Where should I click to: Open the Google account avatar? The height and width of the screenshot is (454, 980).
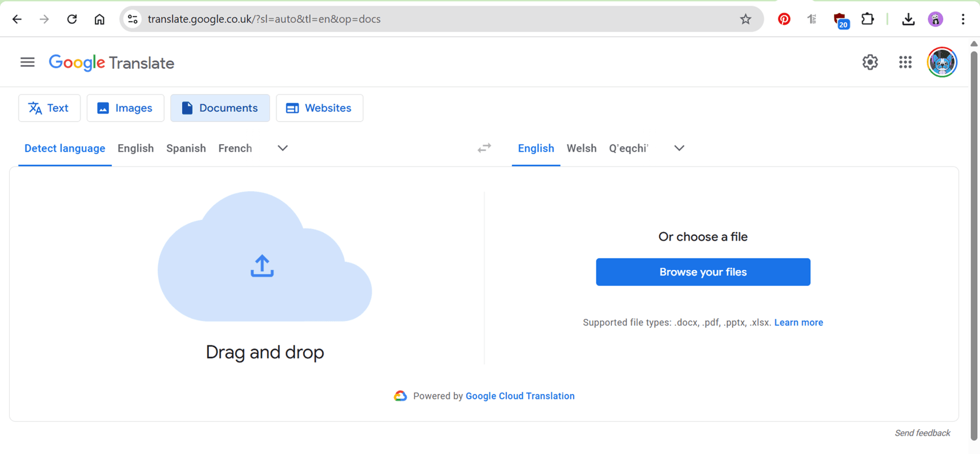(942, 62)
